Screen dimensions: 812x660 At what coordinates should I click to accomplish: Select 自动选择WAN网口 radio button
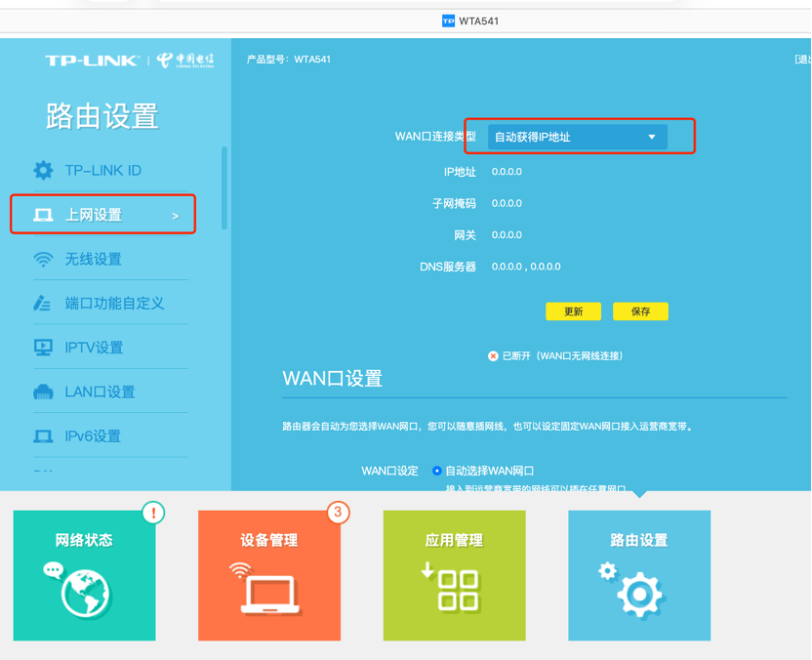click(x=436, y=471)
